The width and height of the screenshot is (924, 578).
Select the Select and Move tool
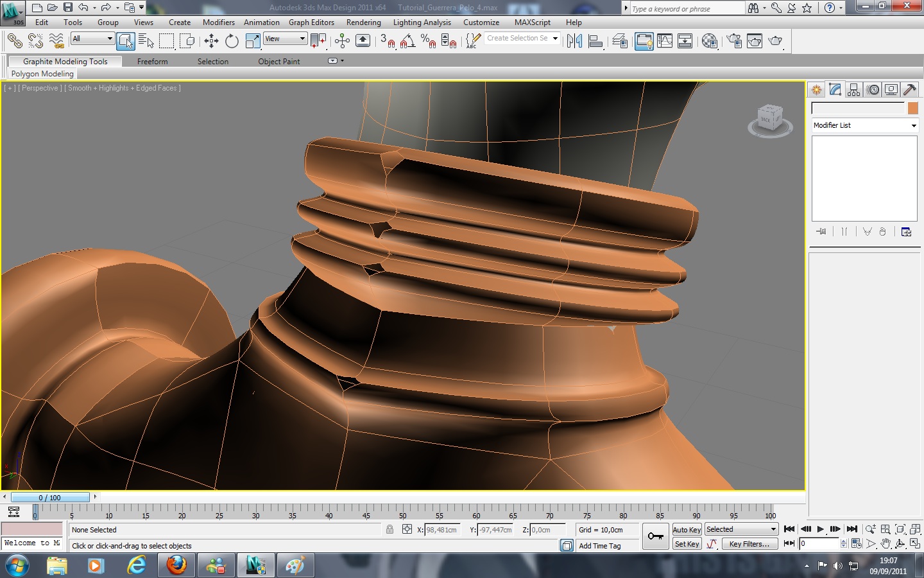click(211, 42)
